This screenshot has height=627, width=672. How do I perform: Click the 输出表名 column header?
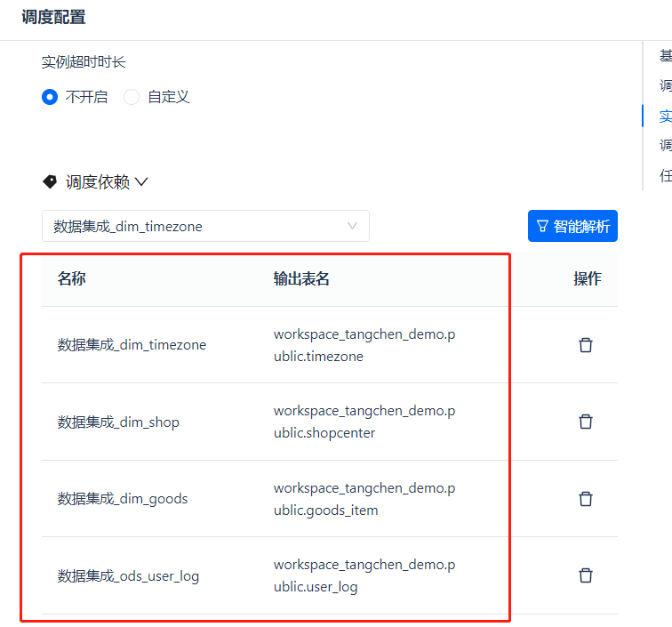pos(301,279)
